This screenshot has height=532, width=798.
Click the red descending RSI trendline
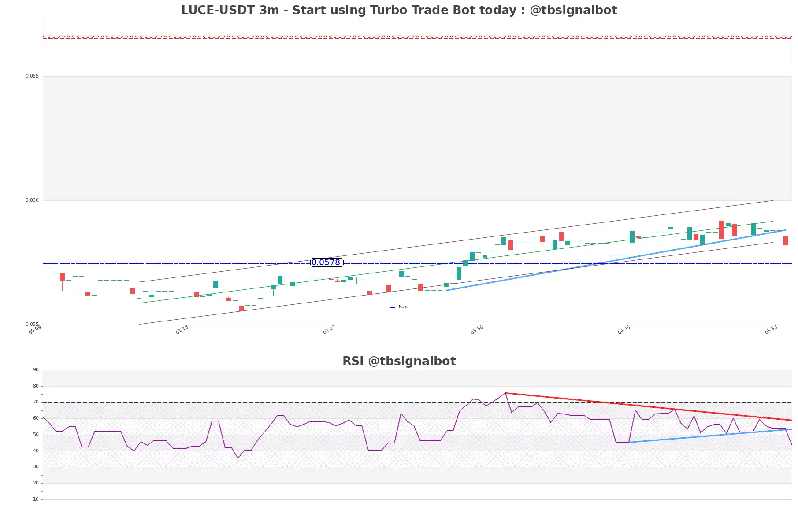coord(649,406)
